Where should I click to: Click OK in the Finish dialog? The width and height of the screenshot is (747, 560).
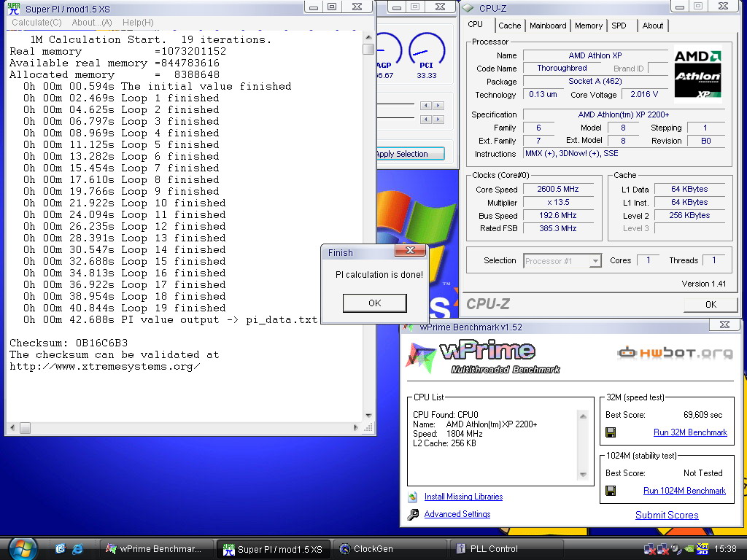(374, 303)
